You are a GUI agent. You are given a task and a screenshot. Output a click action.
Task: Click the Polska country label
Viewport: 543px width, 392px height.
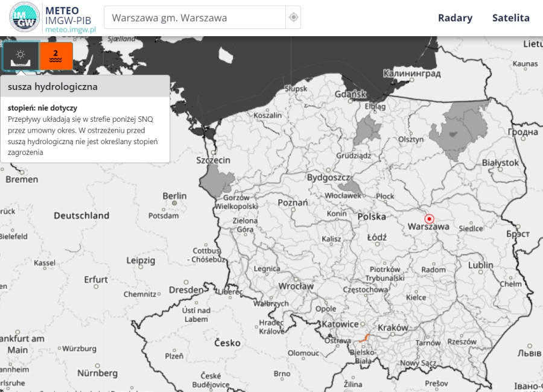point(372,217)
